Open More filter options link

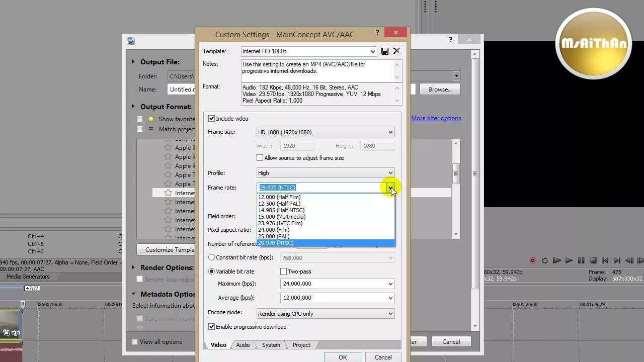pos(436,118)
